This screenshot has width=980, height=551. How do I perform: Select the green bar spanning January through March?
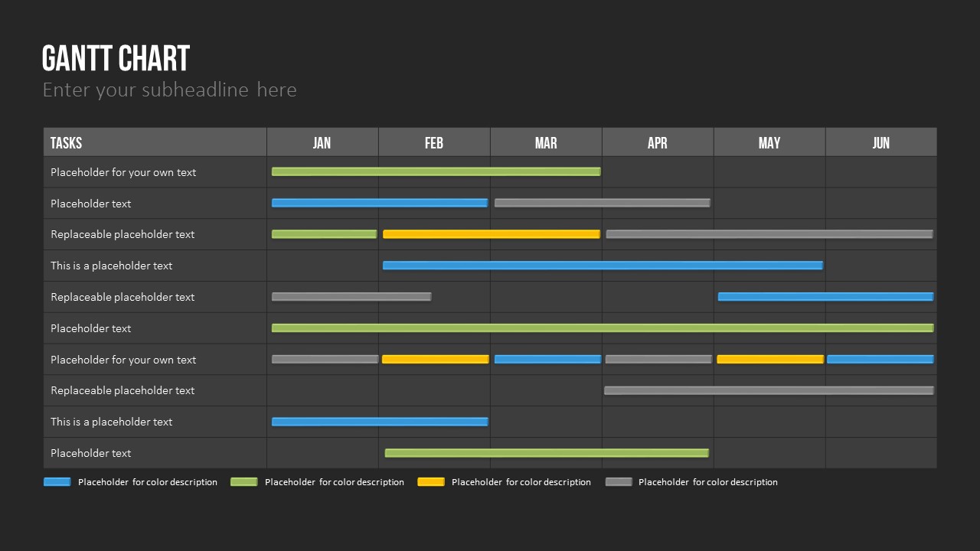coord(436,172)
